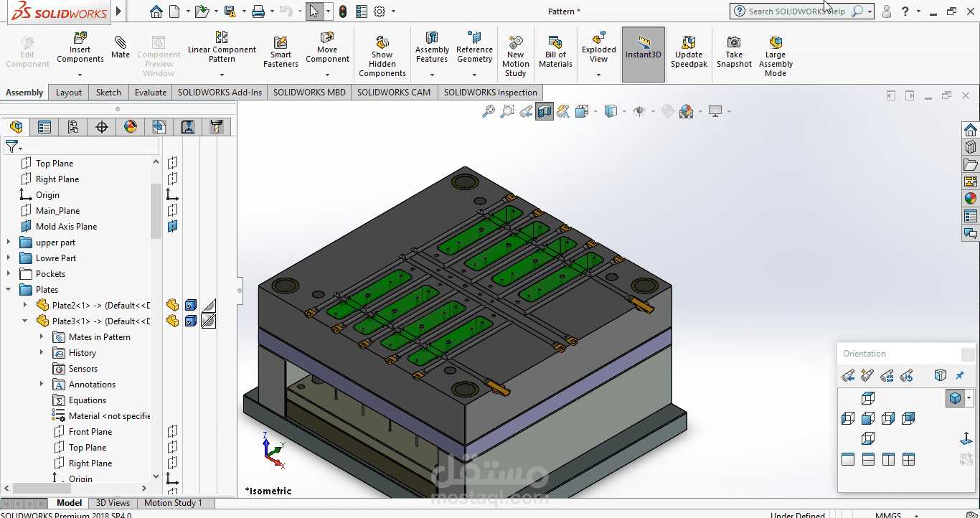Select Bottom view cube in Orientation
Viewport: 980px width, 518px height.
(x=868, y=438)
